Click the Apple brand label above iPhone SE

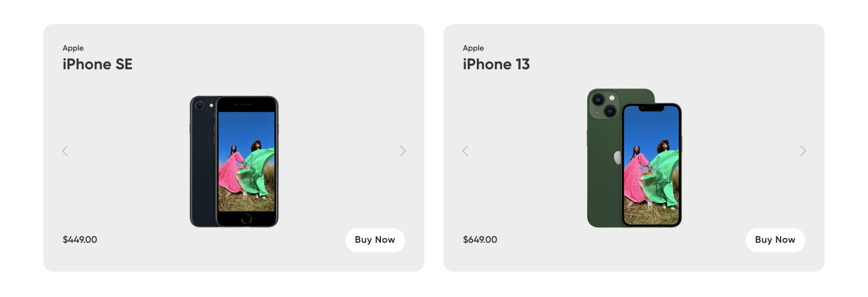(x=73, y=48)
